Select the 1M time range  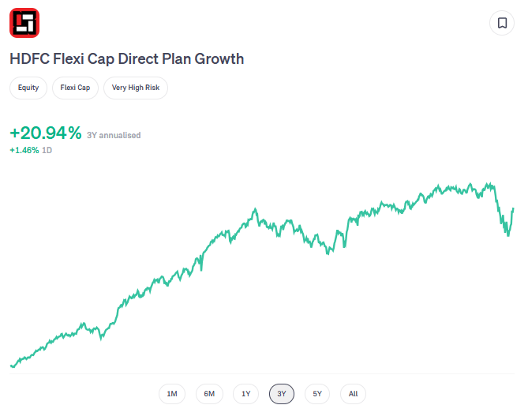pos(171,393)
